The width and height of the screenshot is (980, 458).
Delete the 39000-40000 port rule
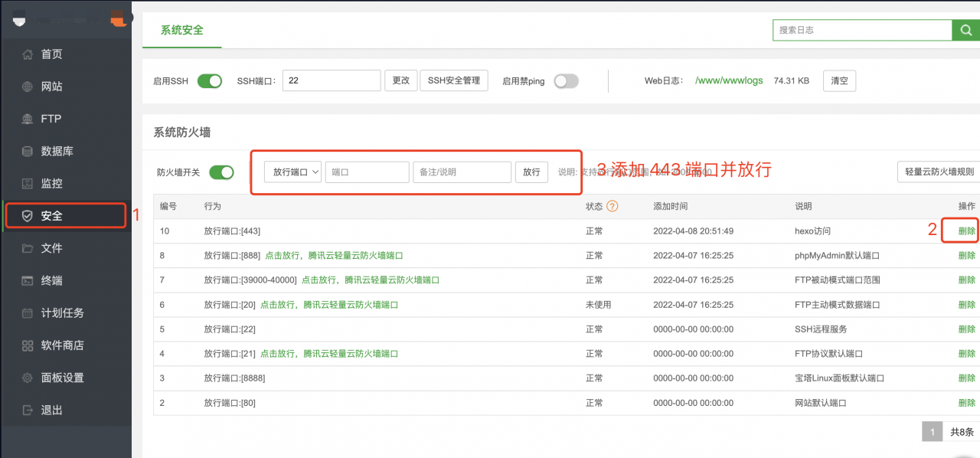[x=967, y=280]
